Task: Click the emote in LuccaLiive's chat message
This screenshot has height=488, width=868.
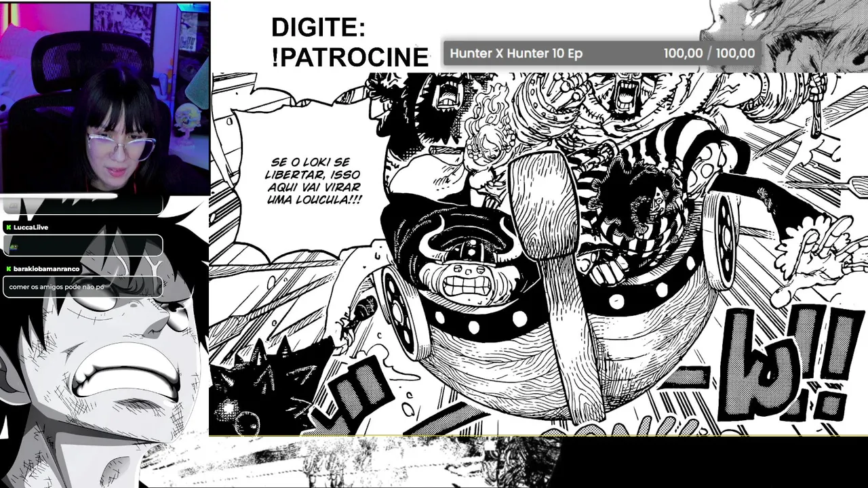Action: (x=14, y=246)
